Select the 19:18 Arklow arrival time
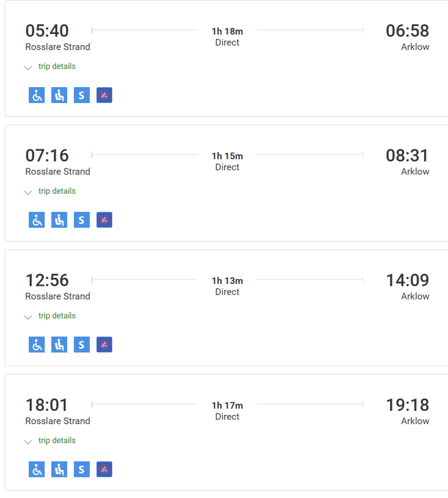The image size is (448, 498). tap(407, 405)
